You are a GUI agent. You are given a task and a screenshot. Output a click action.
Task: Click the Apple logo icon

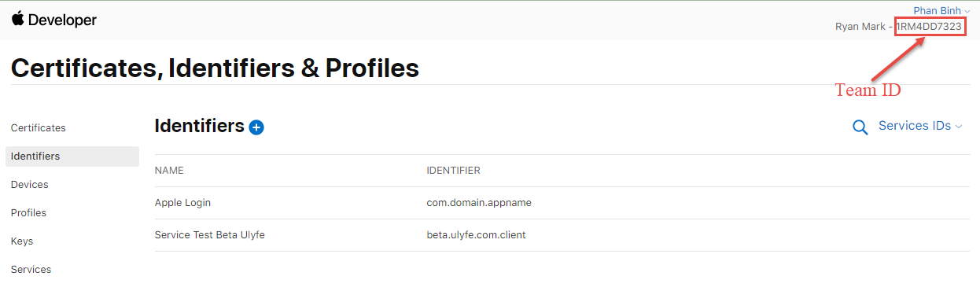point(18,19)
